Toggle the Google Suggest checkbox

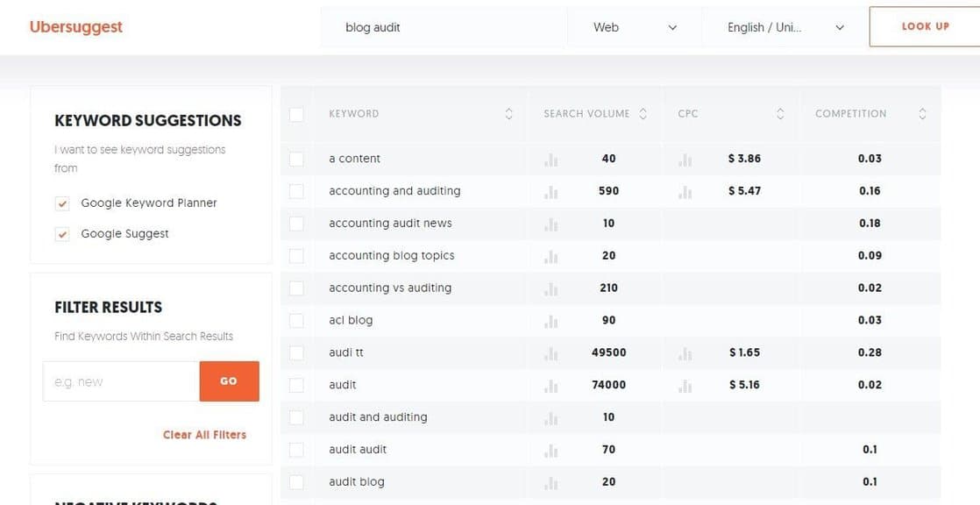62,234
